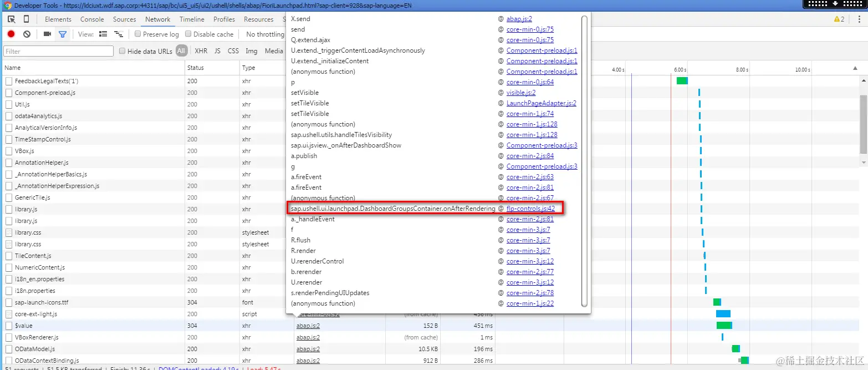
Task: Open abap.js:2 initiator link for ODataModel.js
Action: (x=308, y=349)
